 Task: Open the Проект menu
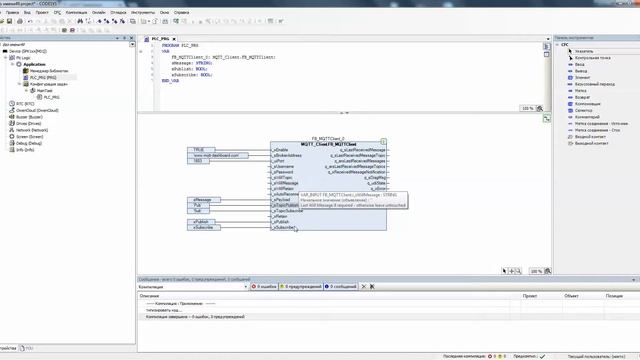(x=42, y=13)
